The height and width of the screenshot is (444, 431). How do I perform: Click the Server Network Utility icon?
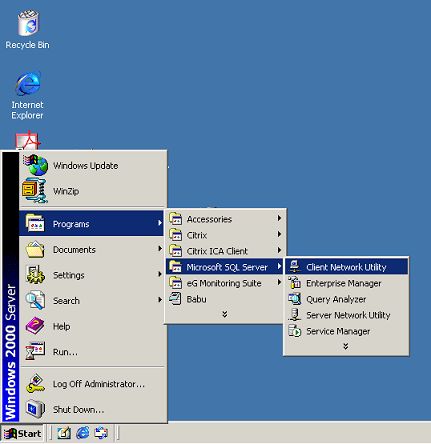295,315
